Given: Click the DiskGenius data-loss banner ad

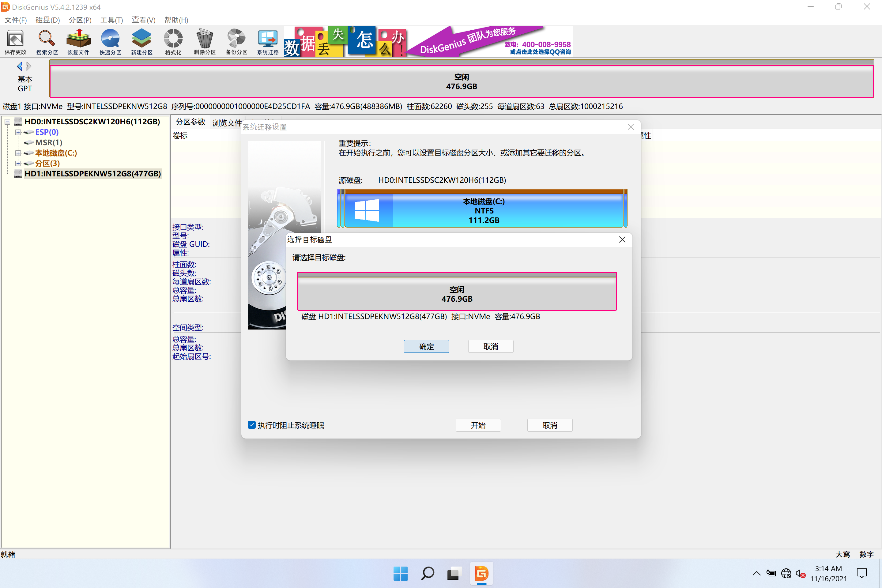Looking at the screenshot, I should coord(428,41).
